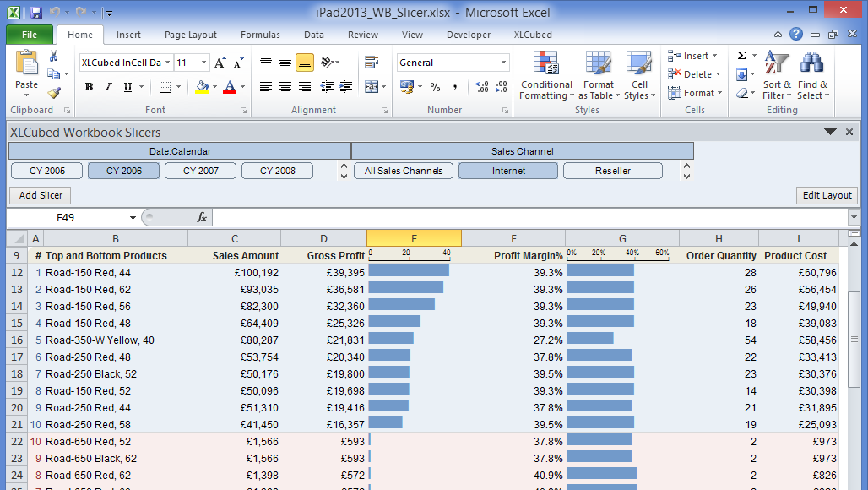Click the Select All corner button

pyautogui.click(x=18, y=238)
